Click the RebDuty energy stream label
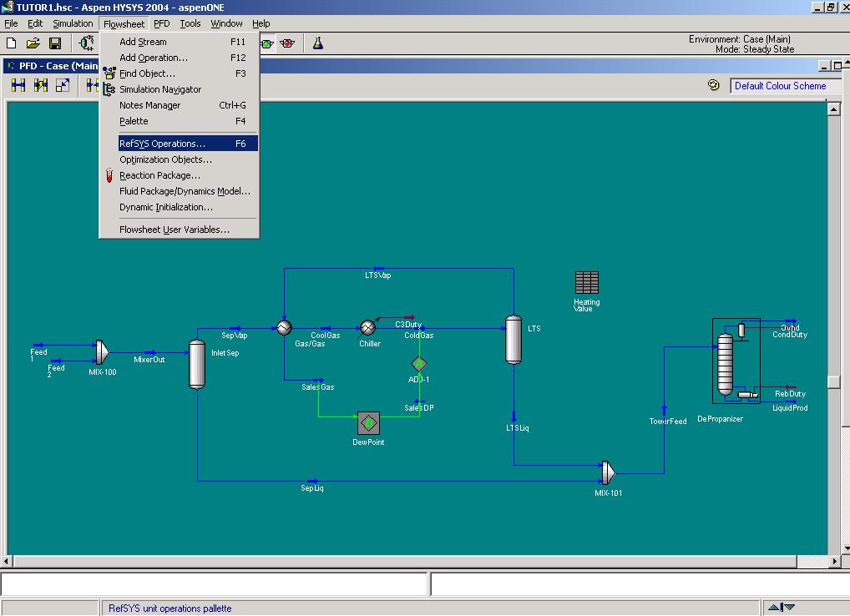 click(790, 394)
